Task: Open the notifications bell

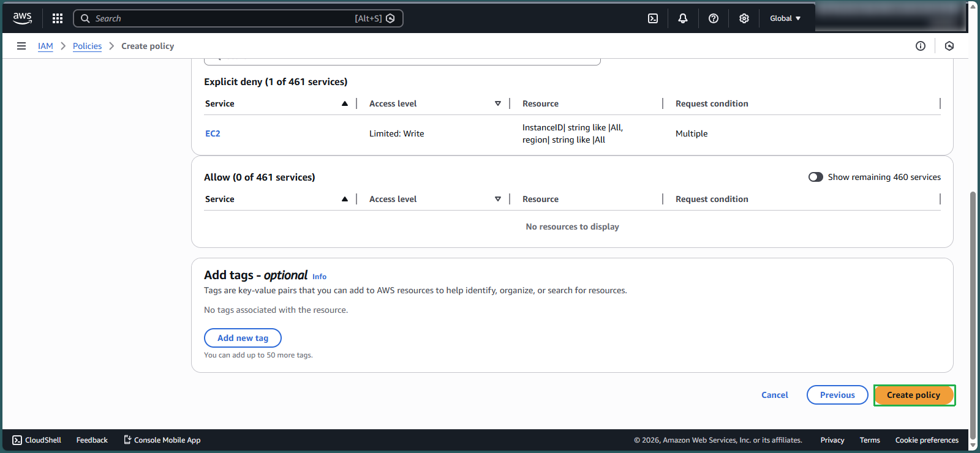Action: pyautogui.click(x=683, y=18)
